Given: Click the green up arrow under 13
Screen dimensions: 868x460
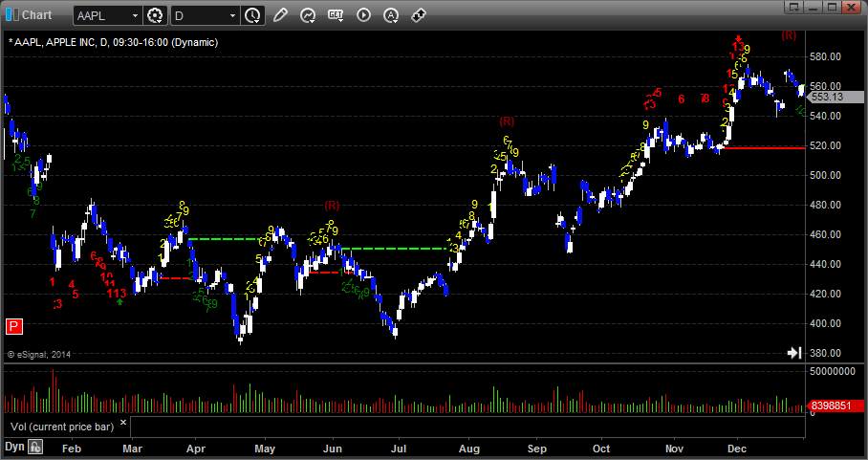Looking at the screenshot, I should click(120, 301).
